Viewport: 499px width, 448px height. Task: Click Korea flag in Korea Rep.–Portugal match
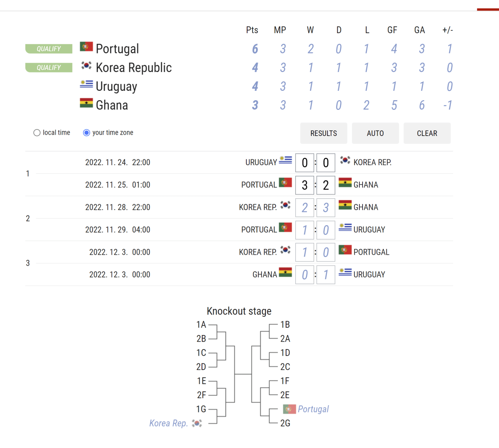tap(285, 250)
